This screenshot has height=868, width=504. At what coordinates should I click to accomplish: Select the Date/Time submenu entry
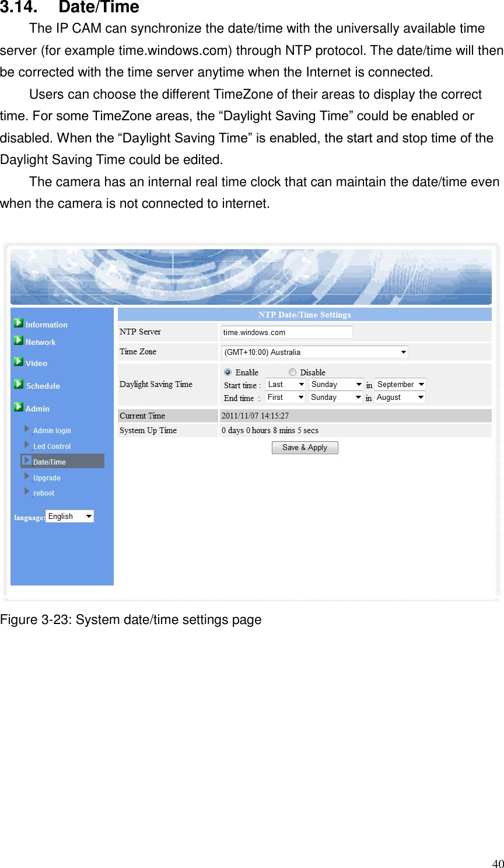pos(62,461)
